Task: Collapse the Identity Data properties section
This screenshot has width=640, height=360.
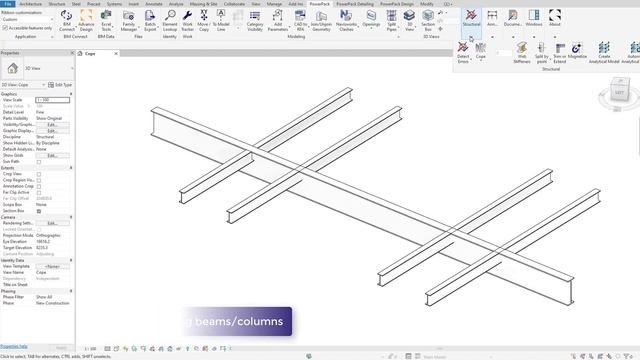Action: (x=71, y=260)
